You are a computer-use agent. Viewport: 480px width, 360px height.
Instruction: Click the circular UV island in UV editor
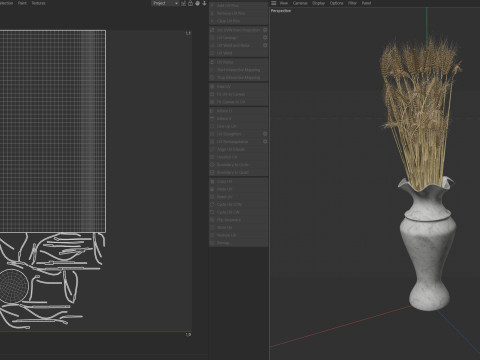(13, 286)
